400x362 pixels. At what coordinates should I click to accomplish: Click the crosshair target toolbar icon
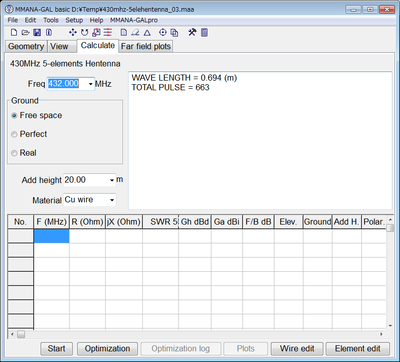pyautogui.click(x=163, y=33)
